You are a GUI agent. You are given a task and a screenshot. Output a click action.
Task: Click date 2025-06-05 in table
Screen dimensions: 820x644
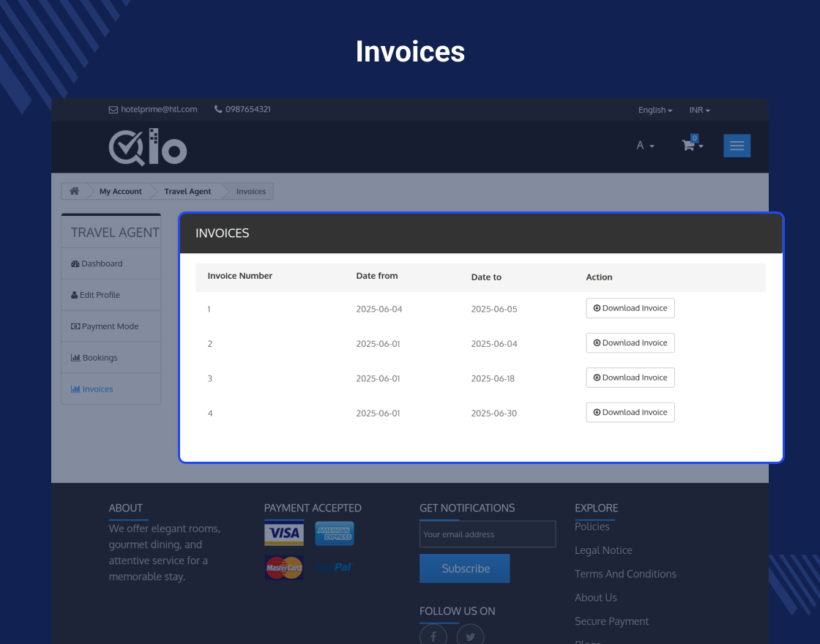494,309
